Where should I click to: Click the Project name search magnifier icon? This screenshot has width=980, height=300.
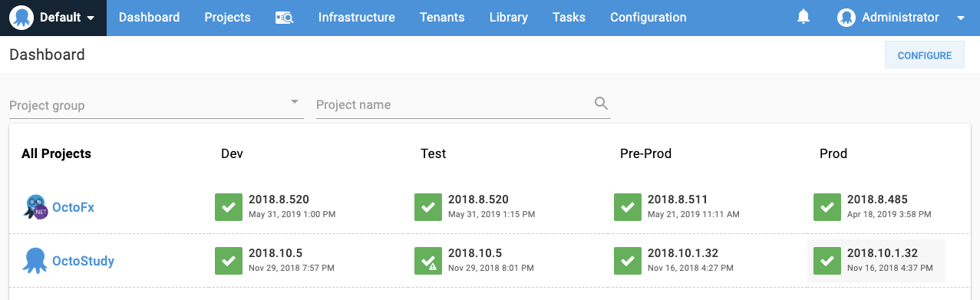(x=602, y=104)
